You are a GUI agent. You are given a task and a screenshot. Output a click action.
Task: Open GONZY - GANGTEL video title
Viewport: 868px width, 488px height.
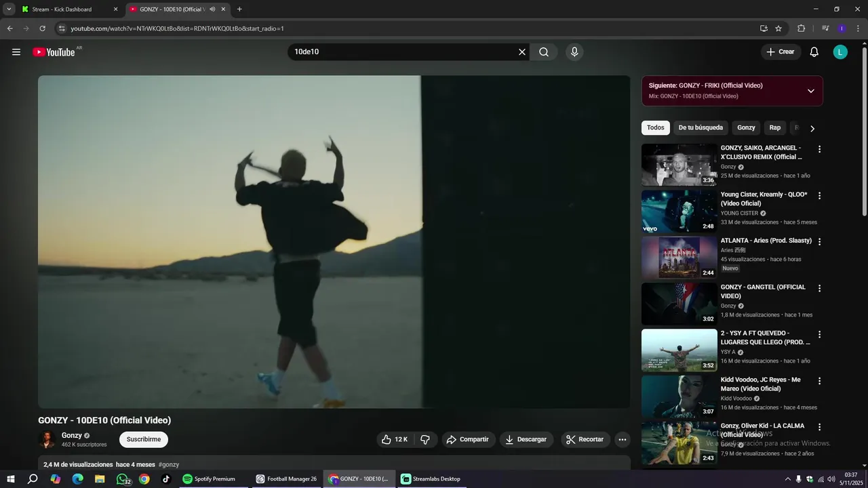tap(763, 291)
